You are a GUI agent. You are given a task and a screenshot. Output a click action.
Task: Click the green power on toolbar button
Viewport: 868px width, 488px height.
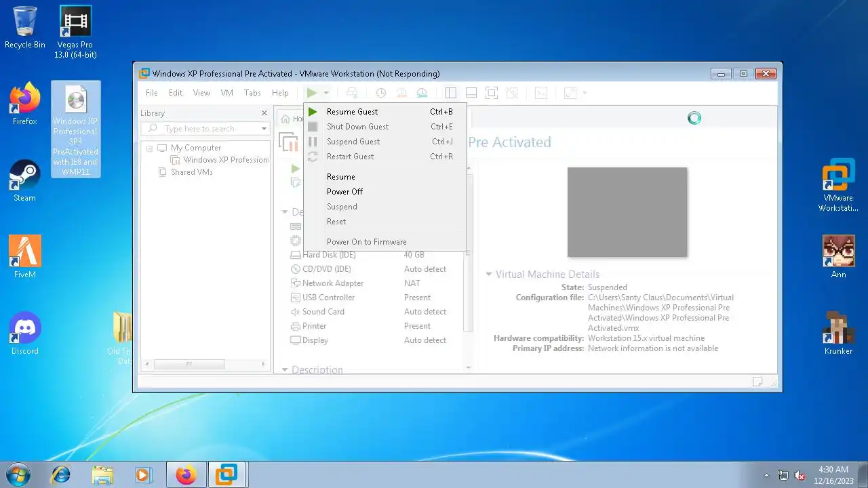pos(312,93)
